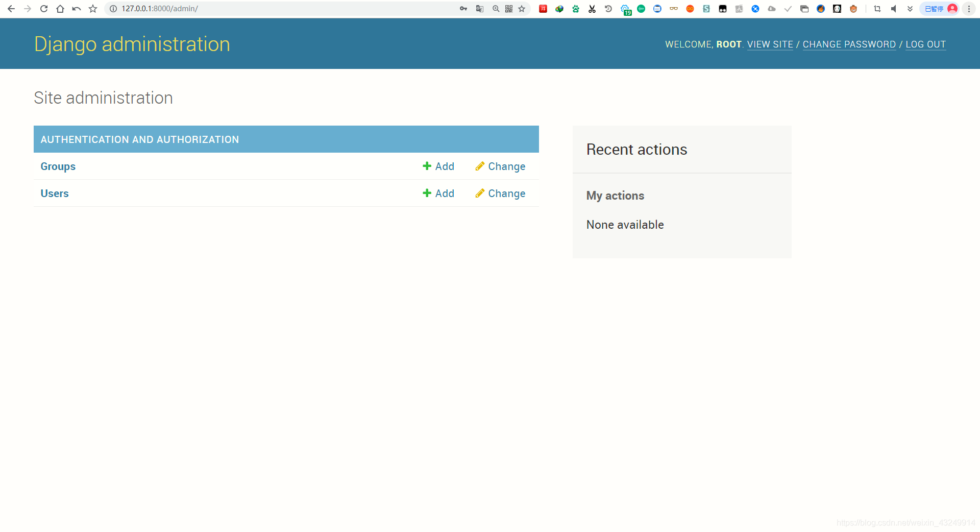
Task: Reload the admin page
Action: click(44, 9)
